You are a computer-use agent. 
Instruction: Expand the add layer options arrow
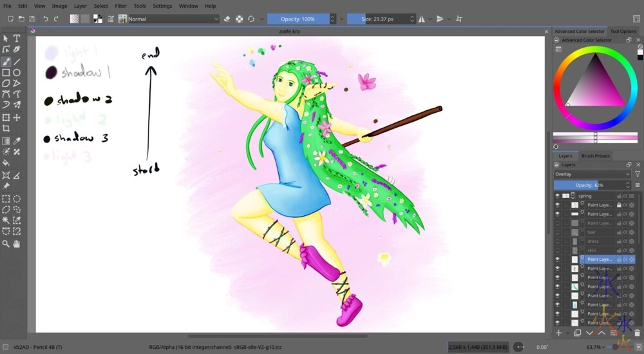(x=568, y=333)
